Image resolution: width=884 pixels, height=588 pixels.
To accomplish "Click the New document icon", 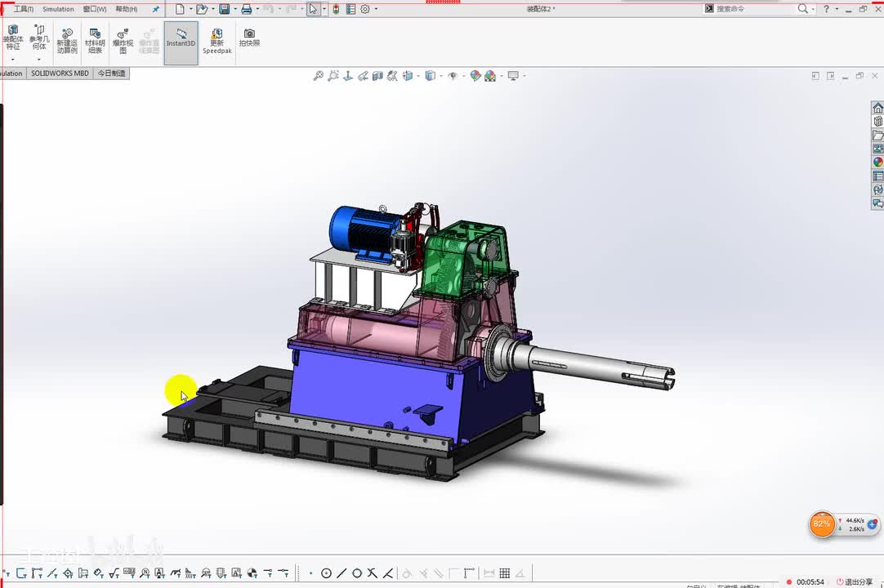I will pyautogui.click(x=180, y=9).
